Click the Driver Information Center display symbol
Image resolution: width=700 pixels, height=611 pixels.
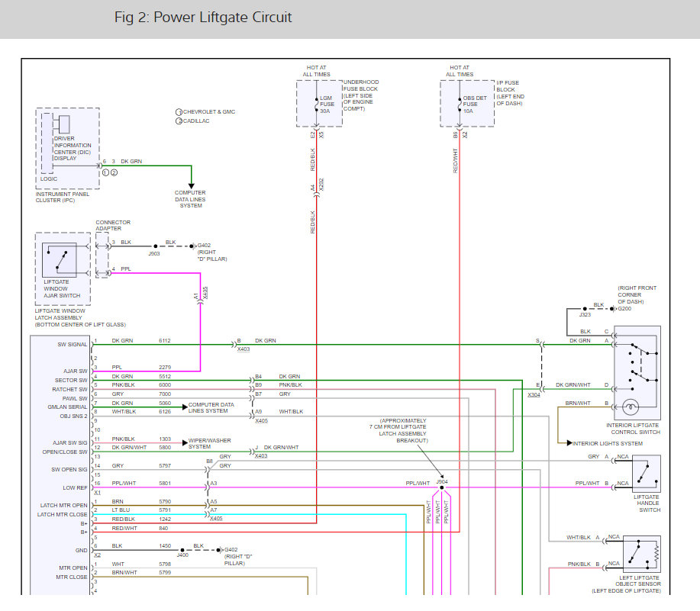click(x=63, y=124)
